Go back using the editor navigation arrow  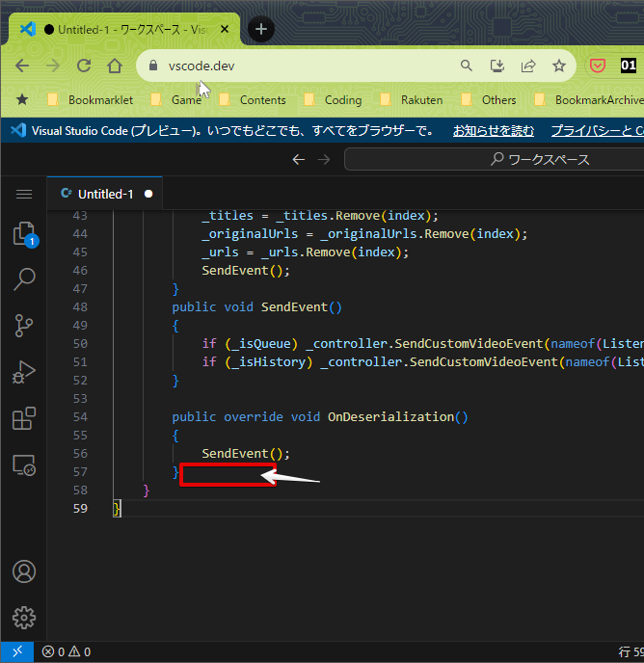[x=299, y=159]
